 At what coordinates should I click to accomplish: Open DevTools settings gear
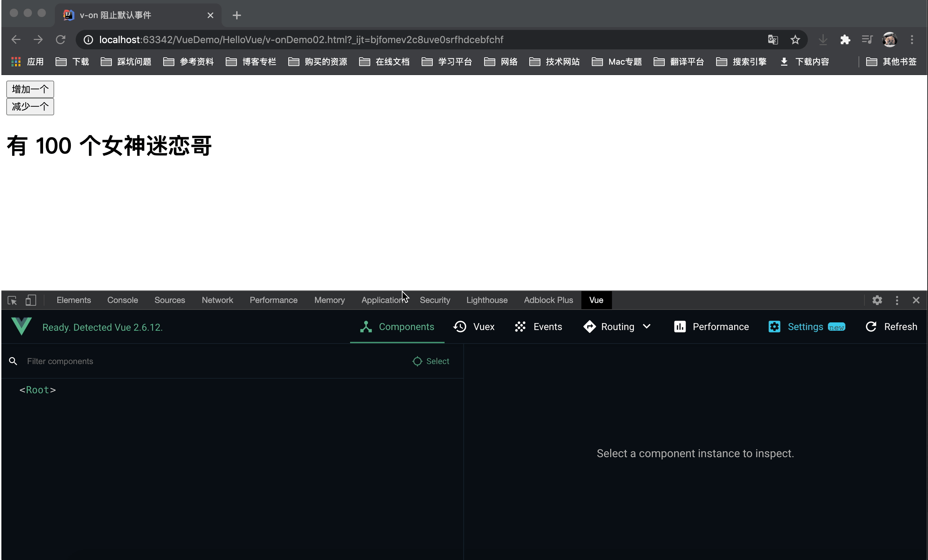tap(877, 300)
